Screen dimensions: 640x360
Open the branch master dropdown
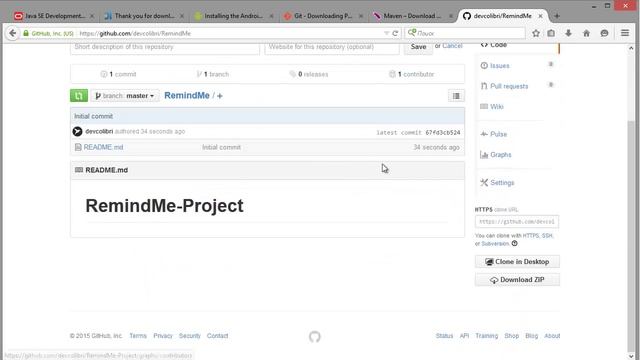[125, 96]
